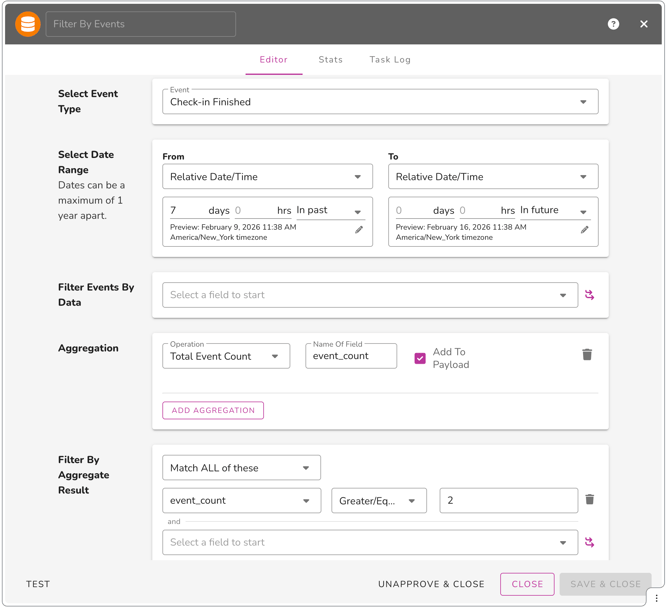Edit the From date preview pencil icon

pyautogui.click(x=359, y=230)
